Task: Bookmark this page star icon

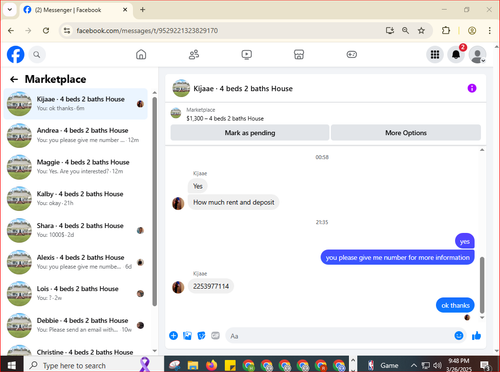Action: click(421, 31)
